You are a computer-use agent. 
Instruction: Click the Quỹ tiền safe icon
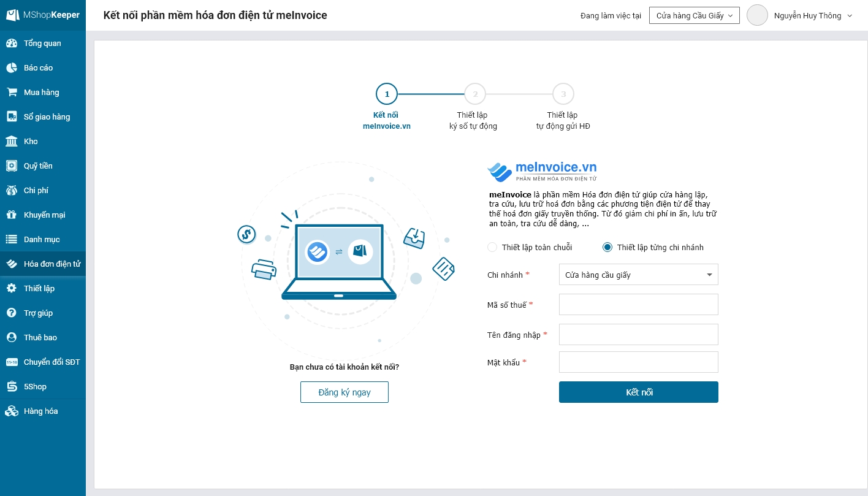coord(12,166)
